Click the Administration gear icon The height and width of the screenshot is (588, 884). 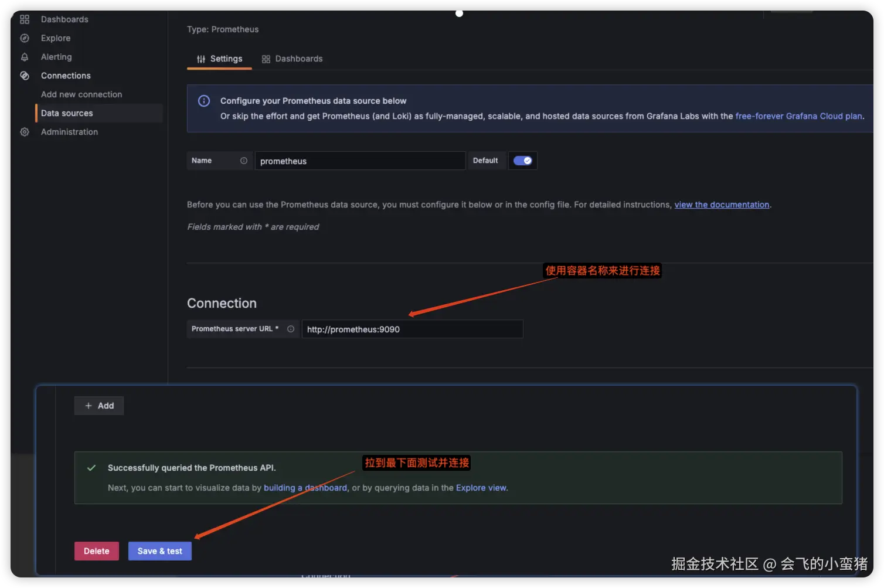(x=25, y=132)
